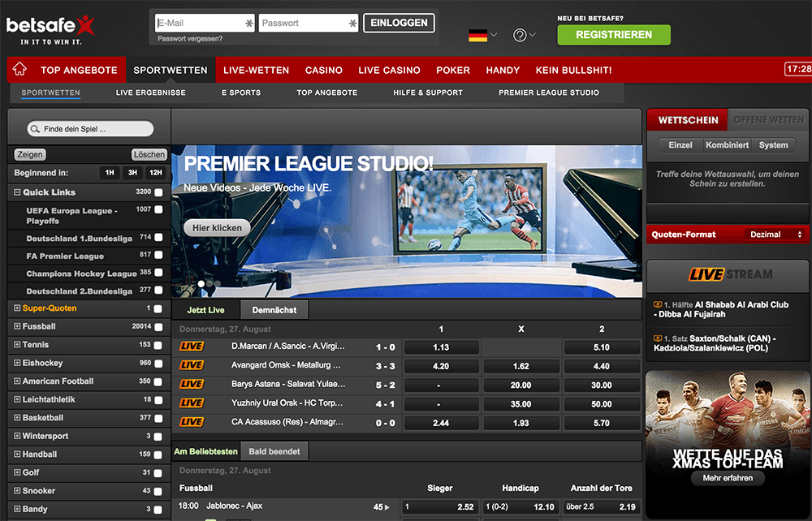Open POKER in the main menu
This screenshot has height=521, width=812.
point(453,70)
